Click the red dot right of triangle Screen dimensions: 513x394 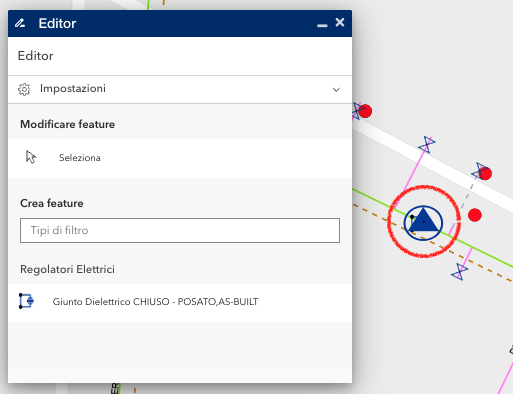(474, 215)
